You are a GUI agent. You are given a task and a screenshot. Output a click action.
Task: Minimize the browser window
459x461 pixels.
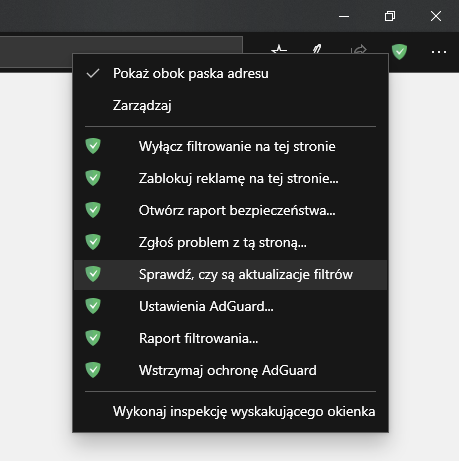click(344, 16)
